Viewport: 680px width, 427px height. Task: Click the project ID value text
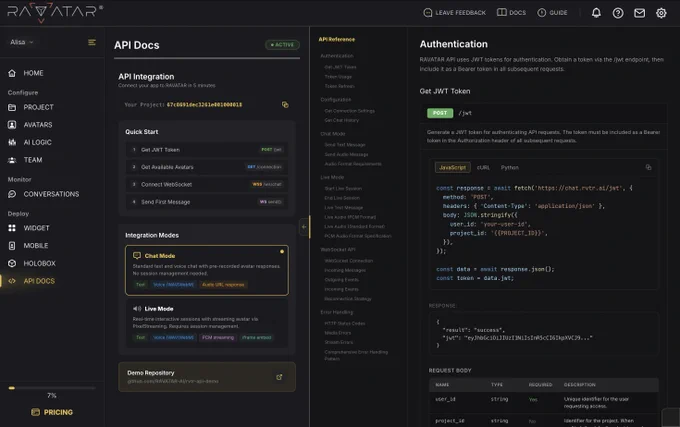pos(204,104)
